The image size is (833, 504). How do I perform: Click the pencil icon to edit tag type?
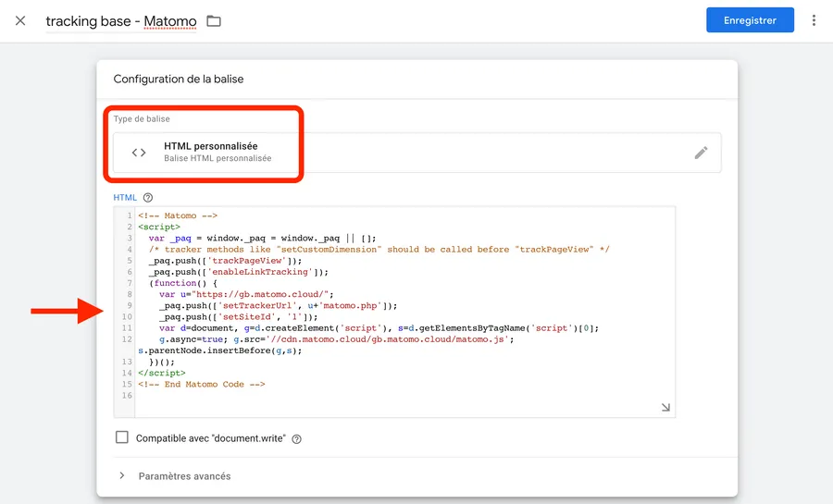(x=701, y=153)
